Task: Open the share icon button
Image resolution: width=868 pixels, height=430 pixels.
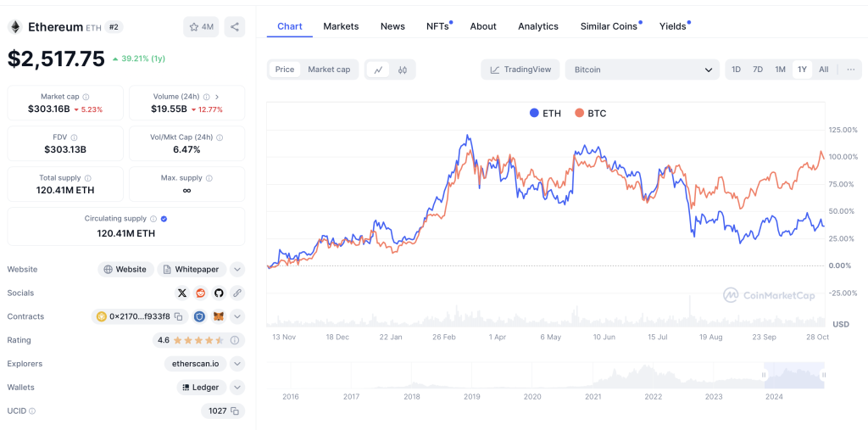Action: [x=235, y=27]
